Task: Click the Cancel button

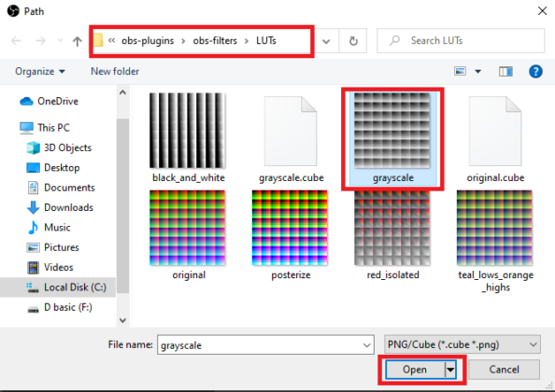Action: click(x=504, y=370)
